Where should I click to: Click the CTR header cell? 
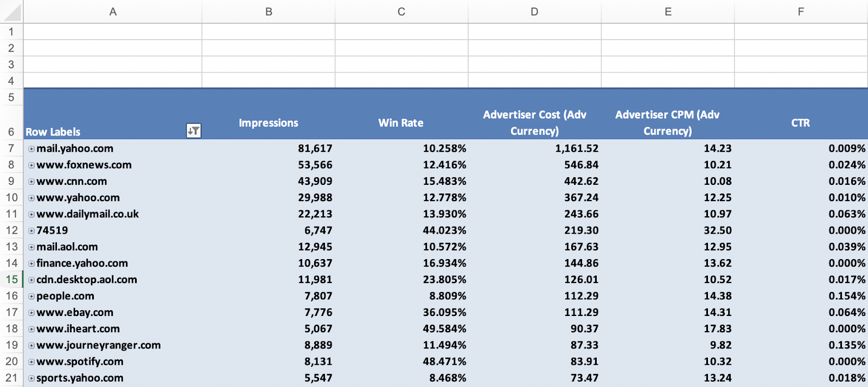[x=801, y=122]
